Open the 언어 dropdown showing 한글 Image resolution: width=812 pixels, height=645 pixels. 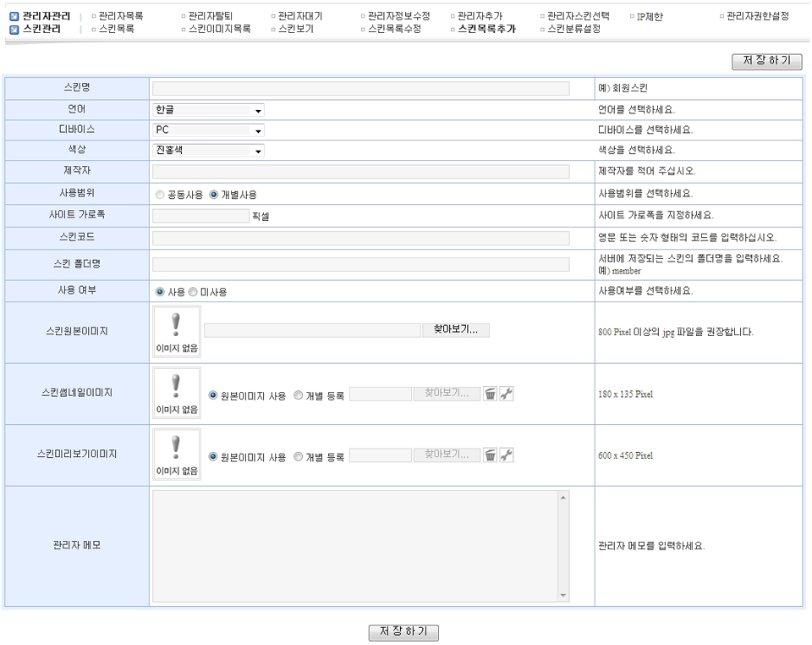[x=209, y=110]
